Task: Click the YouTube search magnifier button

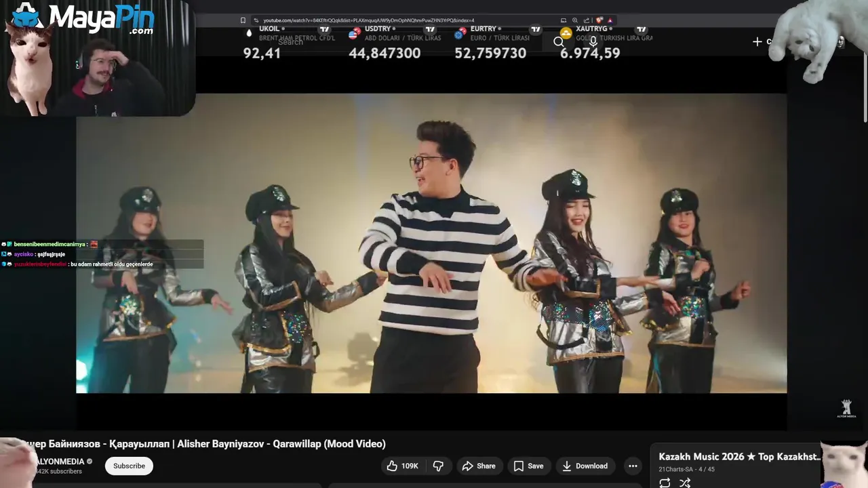Action: (559, 42)
